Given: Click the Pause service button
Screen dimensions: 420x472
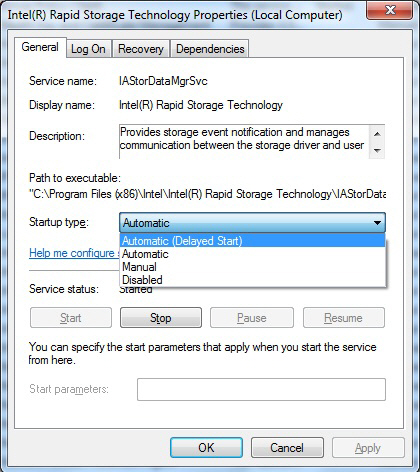Looking at the screenshot, I should point(252,318).
